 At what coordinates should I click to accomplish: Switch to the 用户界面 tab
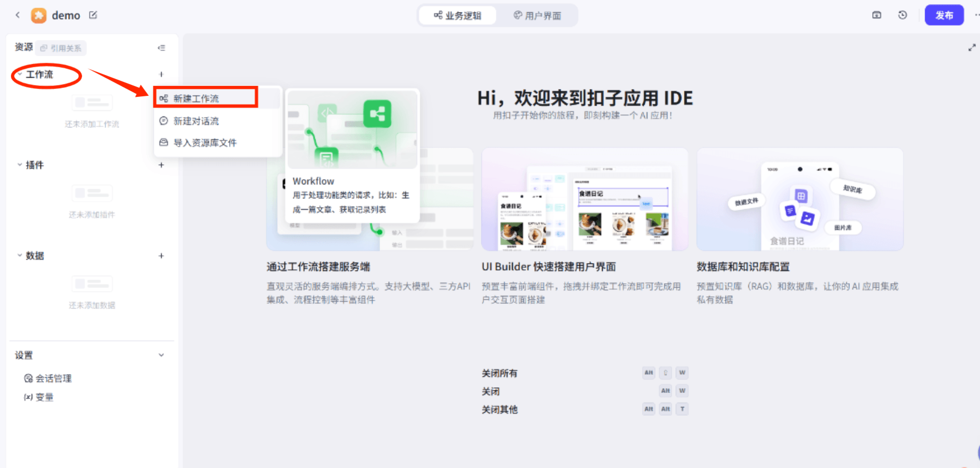(537, 16)
